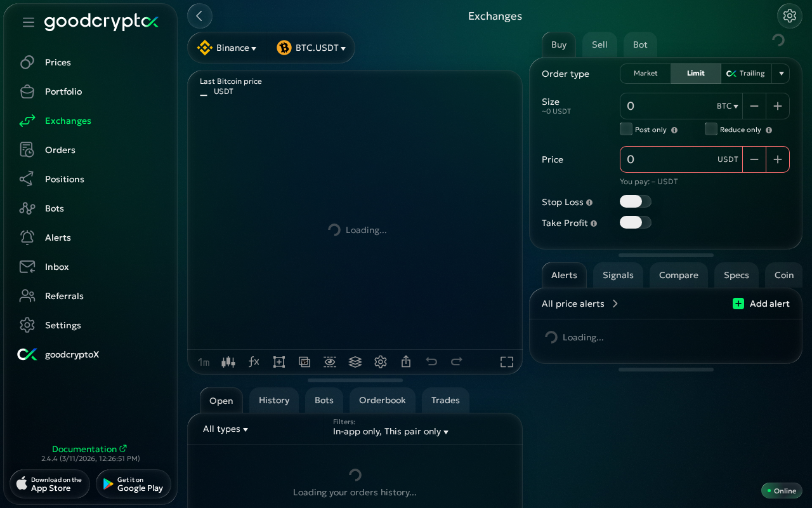Switch to the History tab

point(274,401)
